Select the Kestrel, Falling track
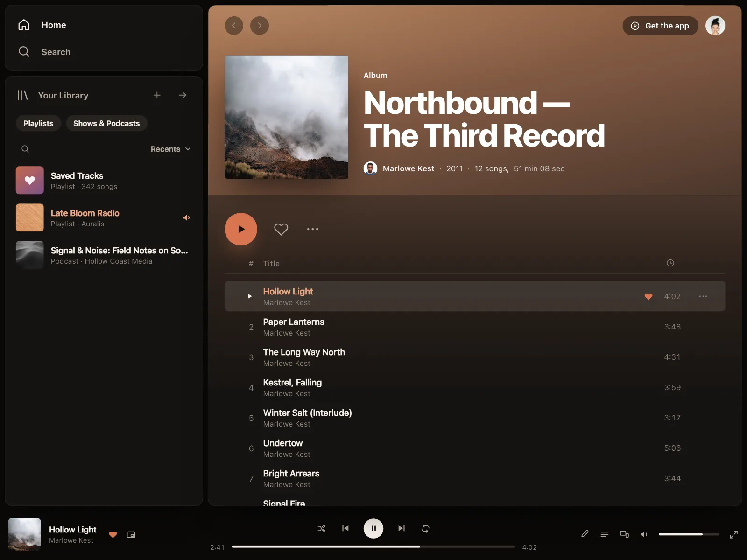Viewport: 747px width, 560px height. tap(475, 387)
